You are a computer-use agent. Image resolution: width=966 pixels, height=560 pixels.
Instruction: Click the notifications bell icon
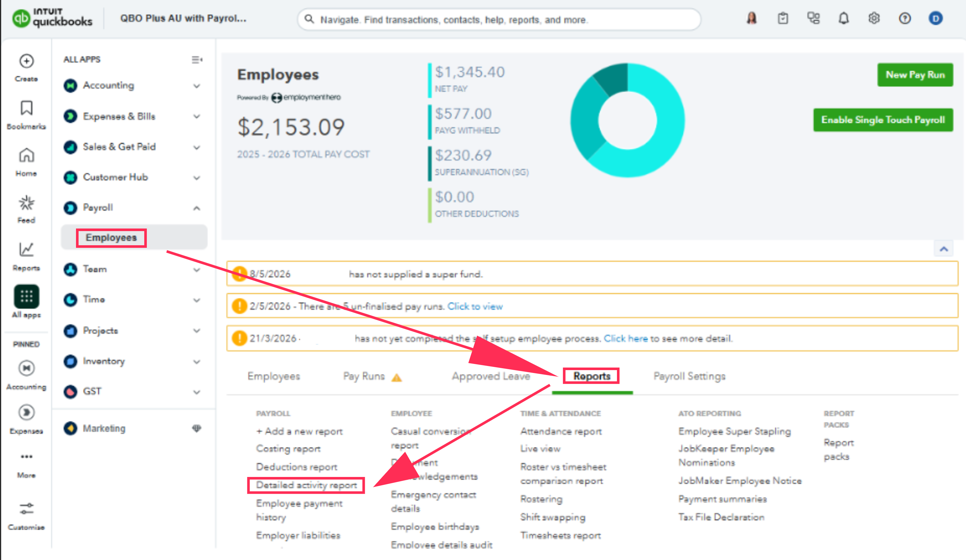click(843, 18)
